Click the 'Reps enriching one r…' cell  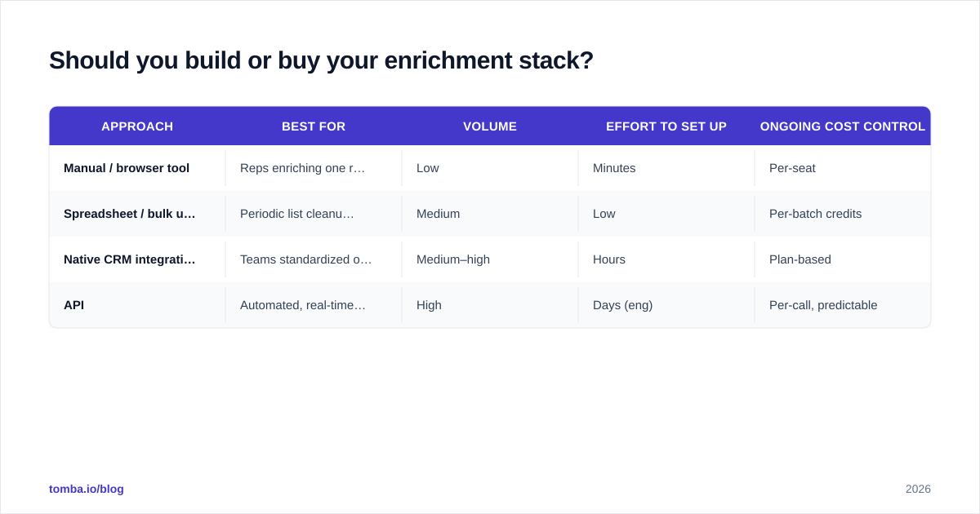(x=314, y=168)
